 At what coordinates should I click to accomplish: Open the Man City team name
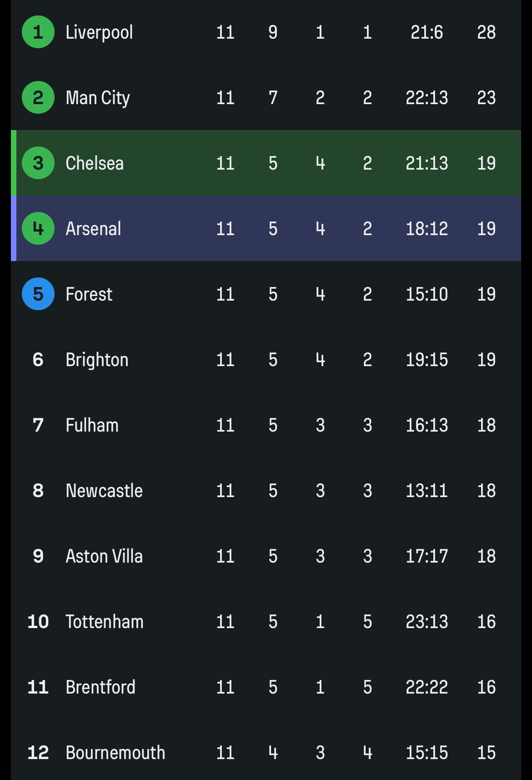98,98
